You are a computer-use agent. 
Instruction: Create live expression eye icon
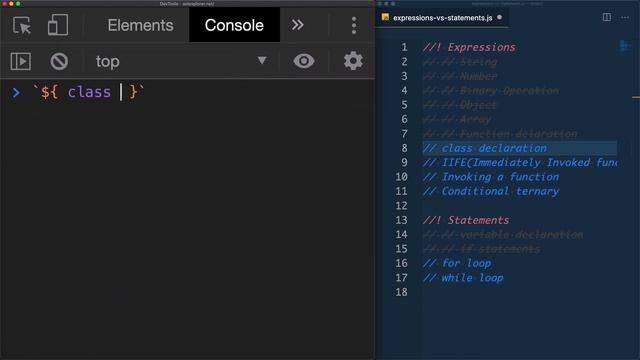click(x=304, y=61)
